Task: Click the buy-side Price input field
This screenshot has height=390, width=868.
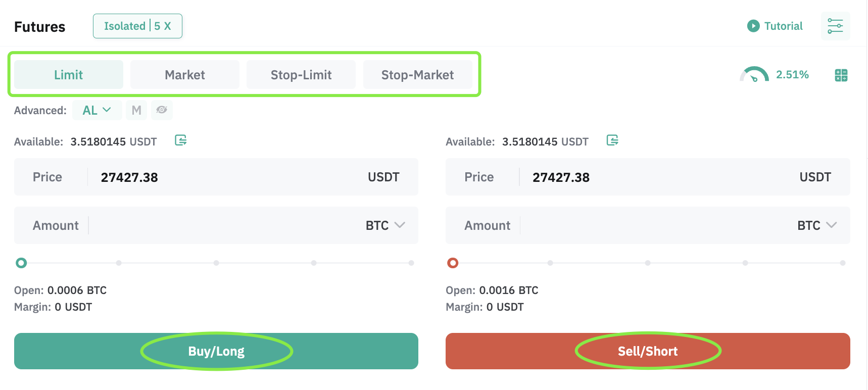Action: 216,177
